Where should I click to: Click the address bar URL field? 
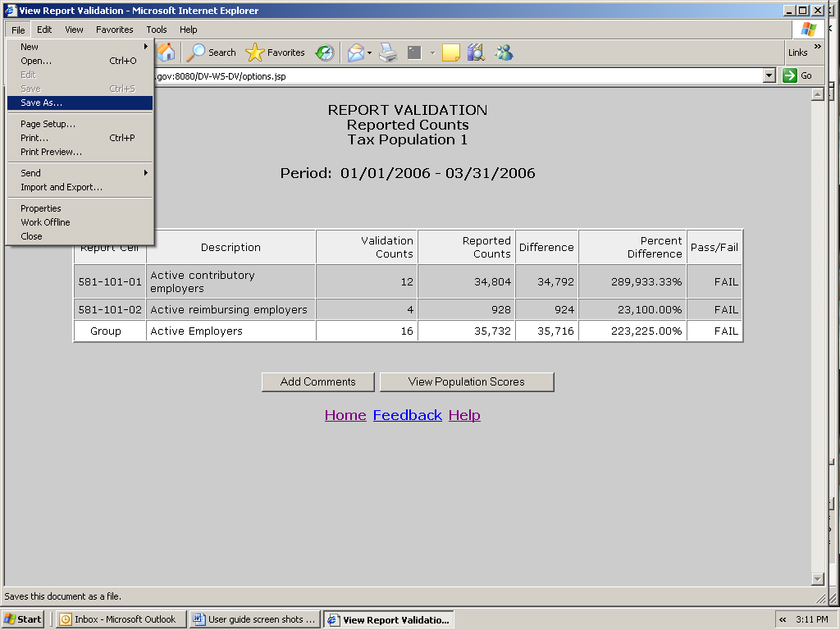458,76
